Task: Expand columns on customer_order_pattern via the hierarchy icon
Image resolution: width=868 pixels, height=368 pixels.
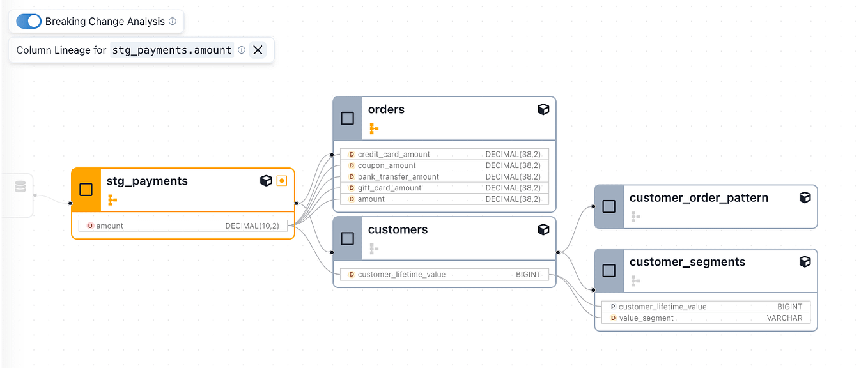Action: coord(634,216)
